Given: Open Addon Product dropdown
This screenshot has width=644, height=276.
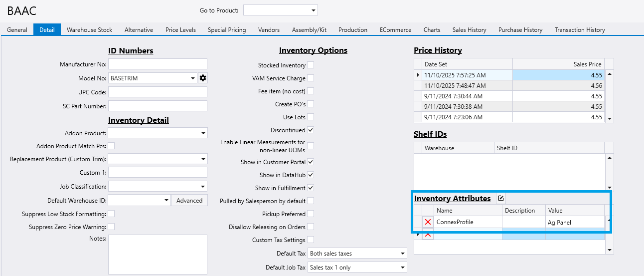Looking at the screenshot, I should (203, 133).
